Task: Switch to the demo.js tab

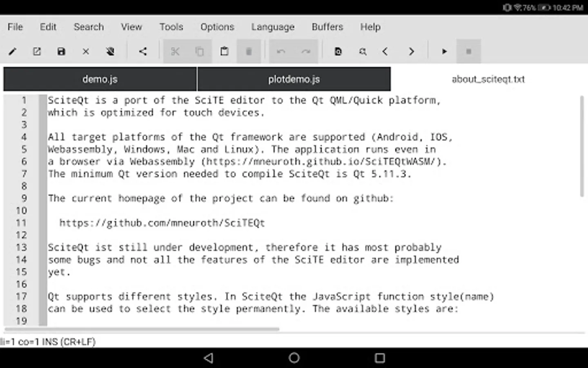Action: (100, 79)
